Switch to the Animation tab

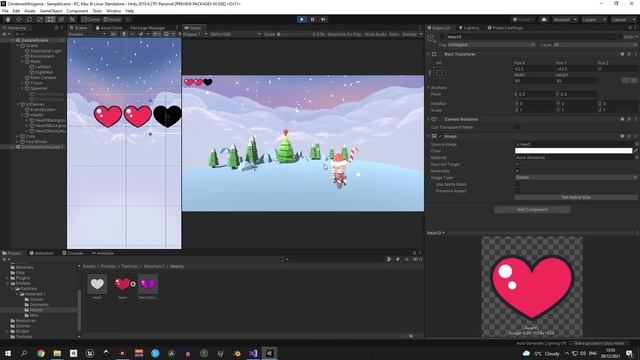[42, 253]
